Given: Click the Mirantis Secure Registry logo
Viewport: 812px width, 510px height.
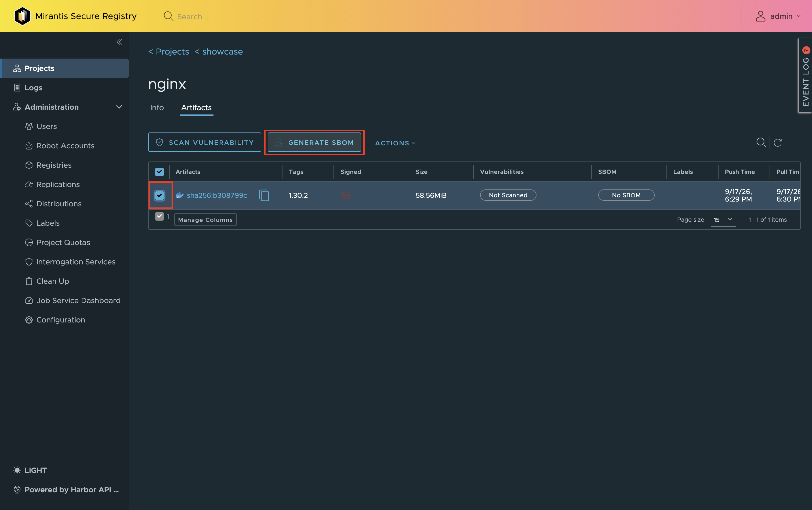Looking at the screenshot, I should 23,16.
